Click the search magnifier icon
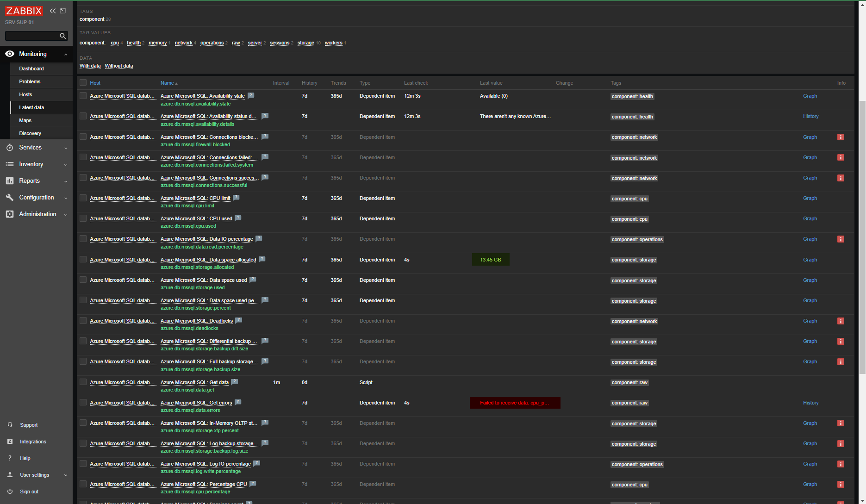The image size is (866, 504). pos(62,36)
